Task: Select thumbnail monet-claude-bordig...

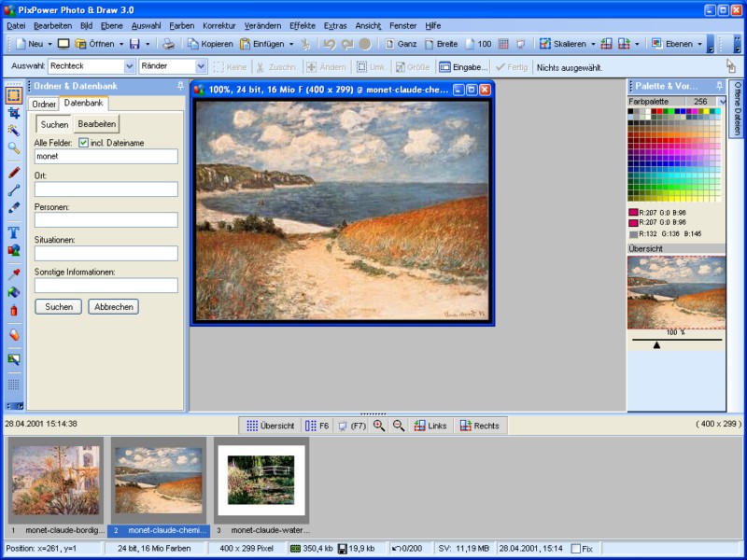Action: click(56, 481)
